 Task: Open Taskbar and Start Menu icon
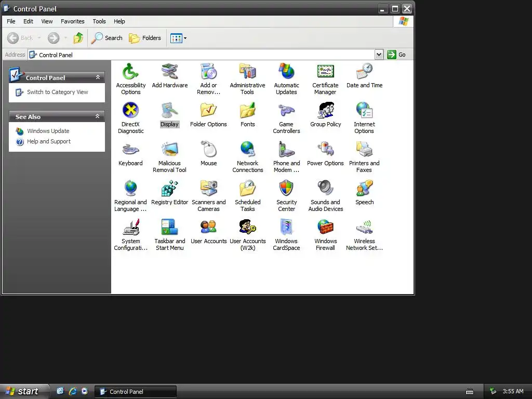coord(170,228)
